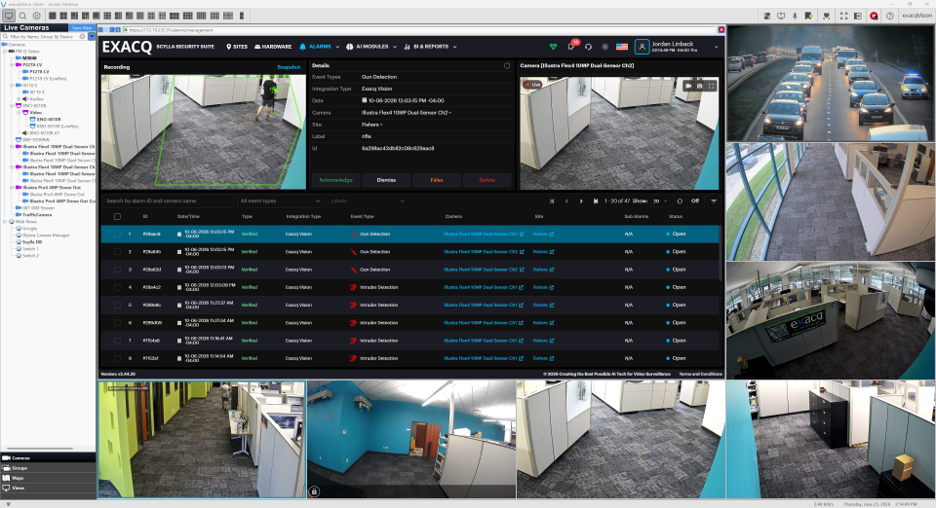Open the Sites menu
The image size is (936, 508).
pyautogui.click(x=237, y=47)
